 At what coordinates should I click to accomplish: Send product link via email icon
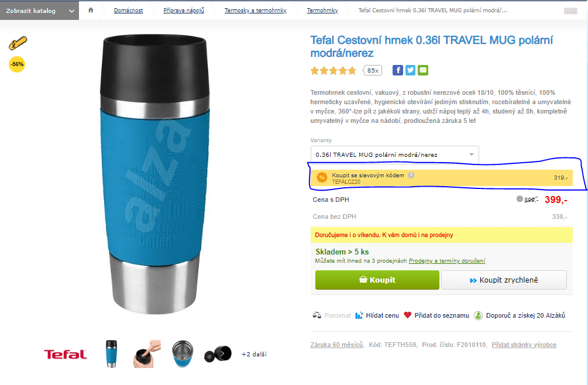coord(422,70)
